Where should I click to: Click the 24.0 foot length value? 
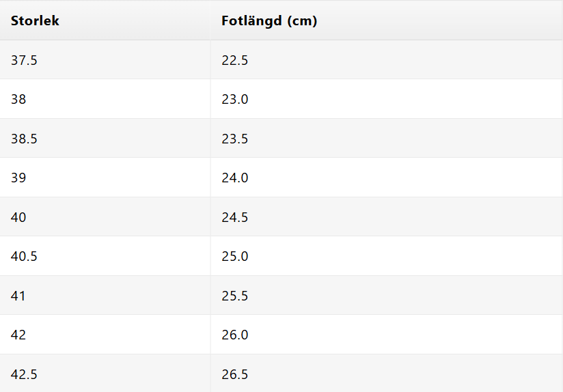pos(234,178)
